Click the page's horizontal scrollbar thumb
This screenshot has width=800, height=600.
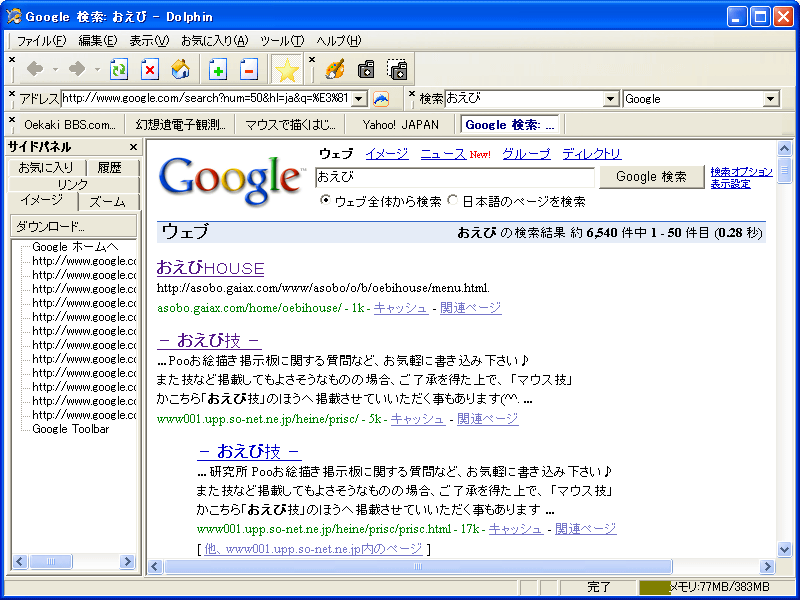418,566
